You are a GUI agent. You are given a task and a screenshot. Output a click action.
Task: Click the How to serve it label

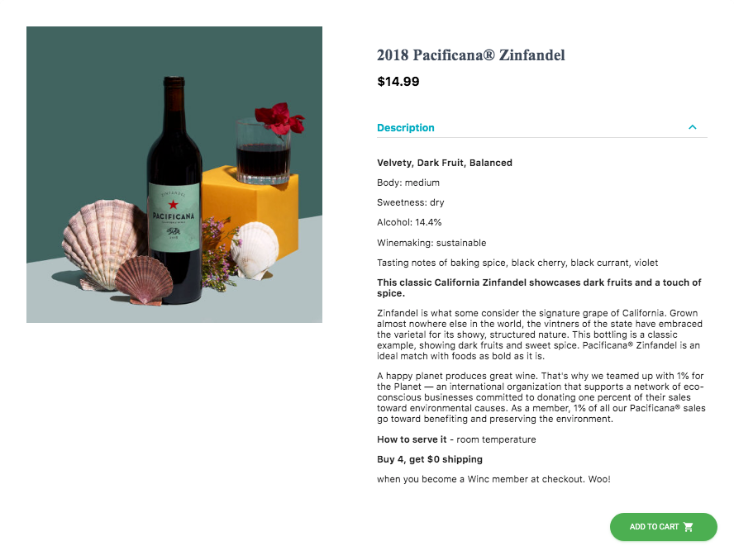pyautogui.click(x=412, y=439)
